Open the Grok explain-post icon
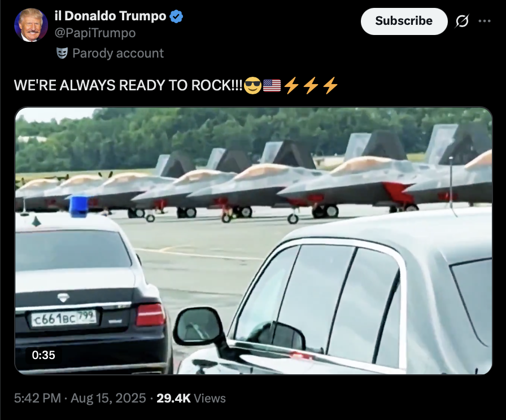Image resolution: width=506 pixels, height=420 pixels. tap(462, 21)
